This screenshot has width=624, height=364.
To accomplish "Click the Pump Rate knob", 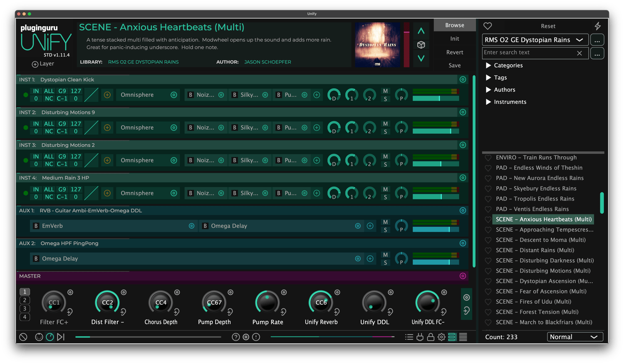I will 267,303.
